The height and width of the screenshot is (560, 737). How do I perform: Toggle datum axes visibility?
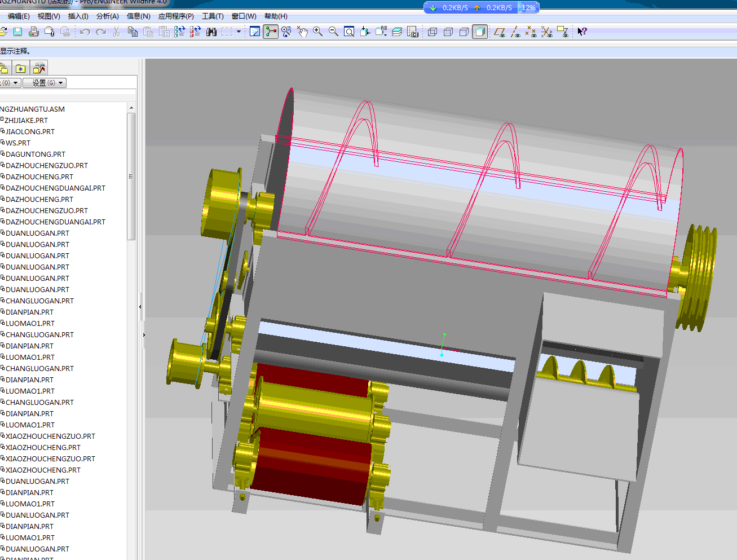515,32
